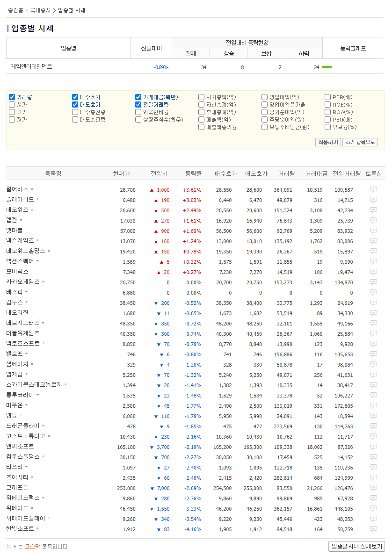Enable the ROE(%) checkbox

pos(328,105)
